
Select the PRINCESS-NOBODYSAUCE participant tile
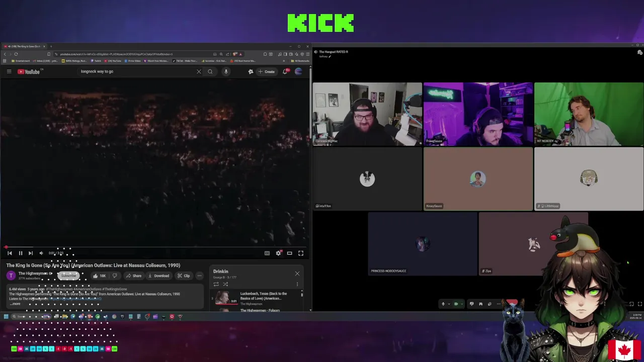(423, 244)
